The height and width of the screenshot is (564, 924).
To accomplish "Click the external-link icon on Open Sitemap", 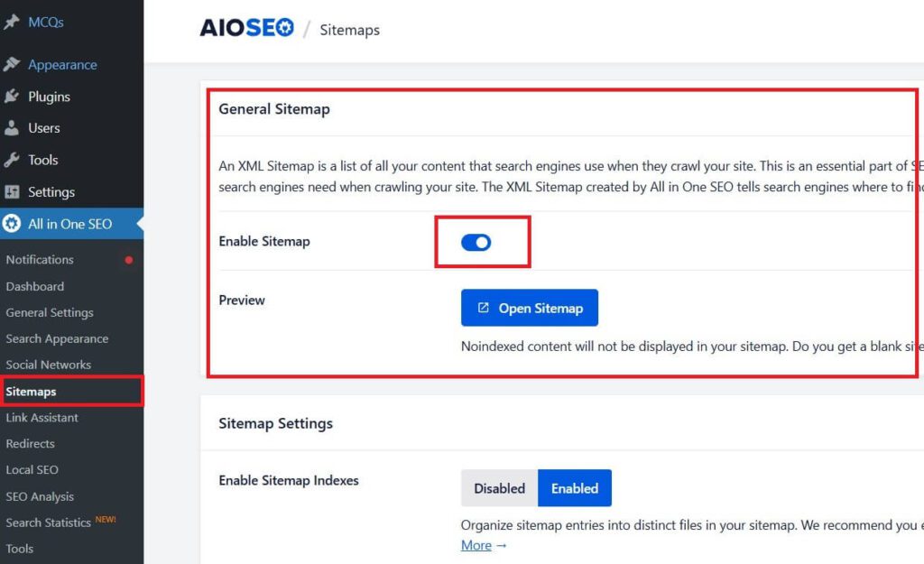I will pyautogui.click(x=484, y=308).
